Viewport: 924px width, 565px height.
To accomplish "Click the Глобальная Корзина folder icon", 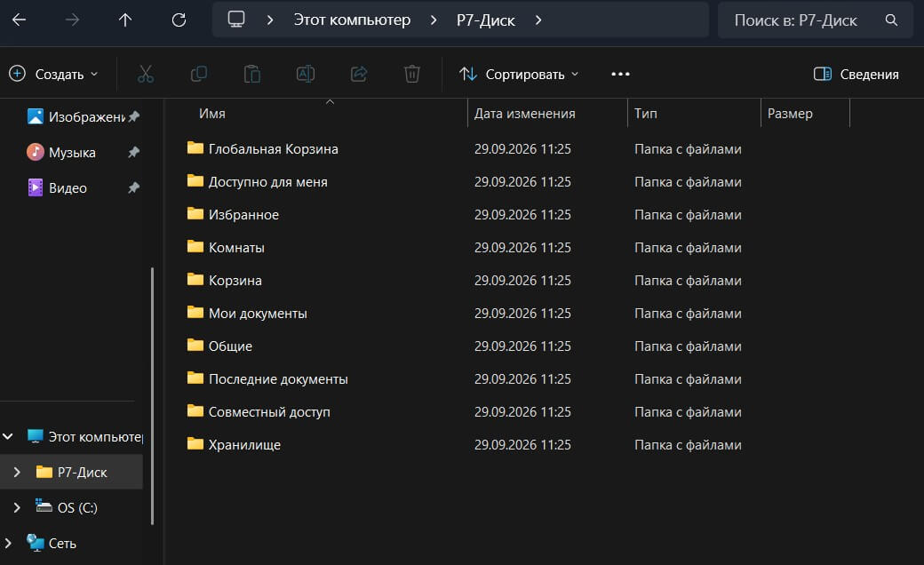I will click(195, 147).
